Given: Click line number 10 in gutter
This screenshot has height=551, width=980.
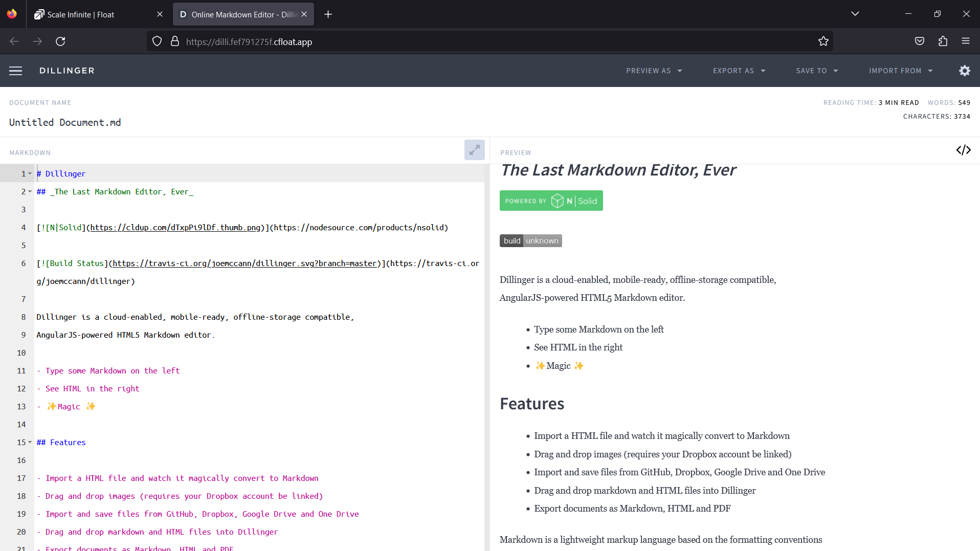Looking at the screenshot, I should [x=21, y=353].
